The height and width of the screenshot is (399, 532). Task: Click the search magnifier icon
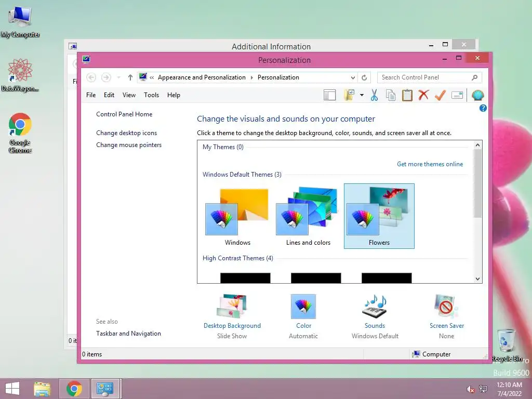tap(475, 77)
